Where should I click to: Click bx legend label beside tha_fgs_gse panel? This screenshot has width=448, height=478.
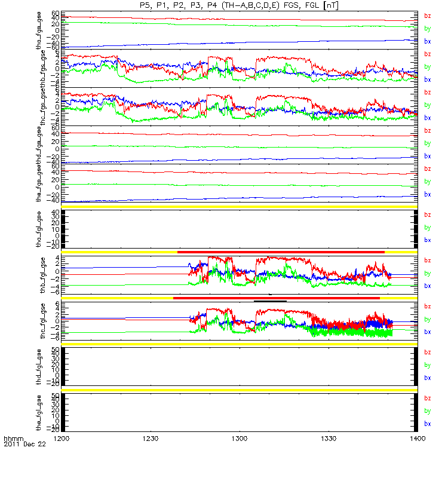coord(427,41)
